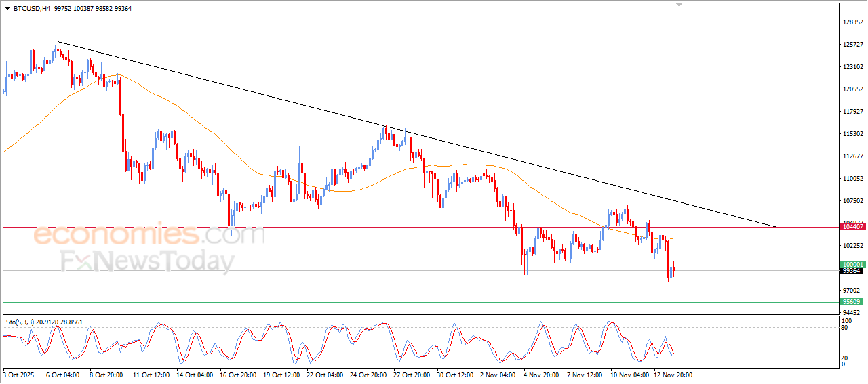Viewport: 868px width, 384px height.
Task: Click the 4 Nov 20:00 time label
Action: 541,374
